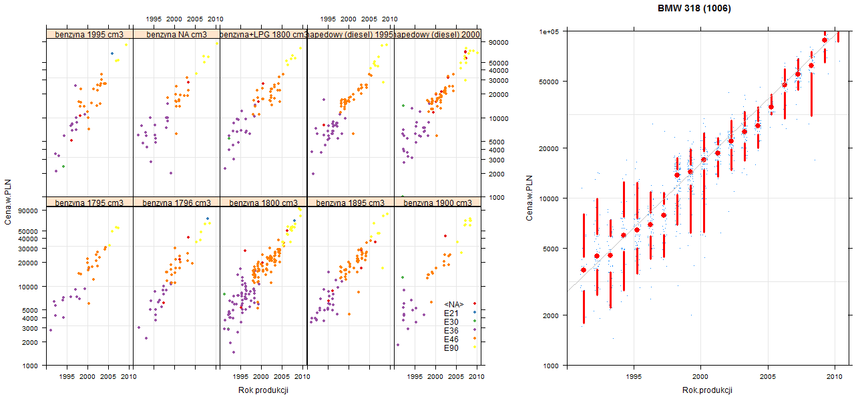Click the 'benzyna NA cm3' panel header
The image size is (868, 401).
click(x=176, y=34)
